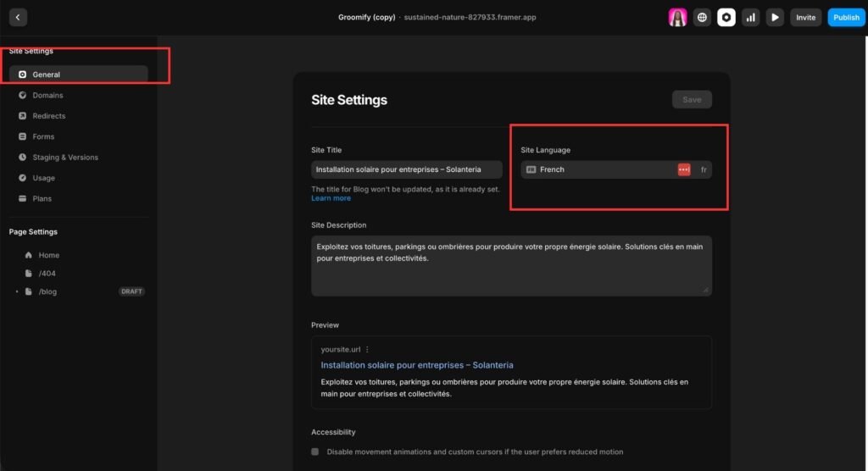Click the fr language code
Image resolution: width=868 pixels, height=471 pixels.
[x=704, y=169]
